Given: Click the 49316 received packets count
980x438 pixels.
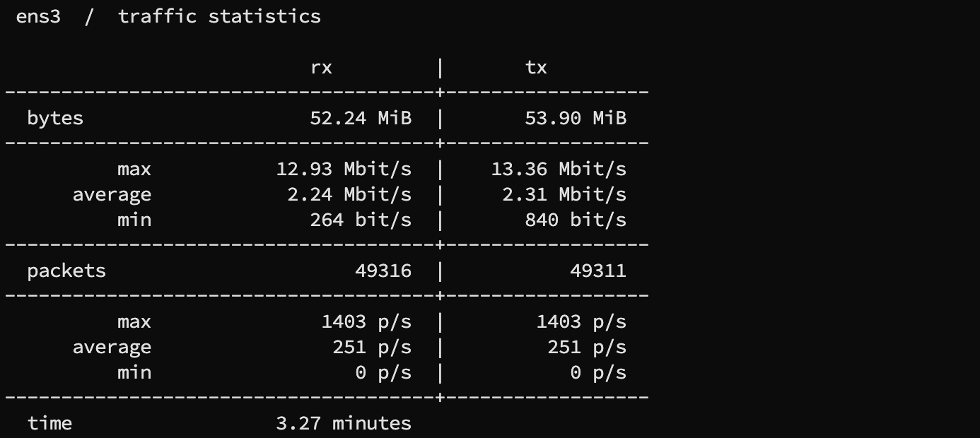Looking at the screenshot, I should click(x=383, y=271).
